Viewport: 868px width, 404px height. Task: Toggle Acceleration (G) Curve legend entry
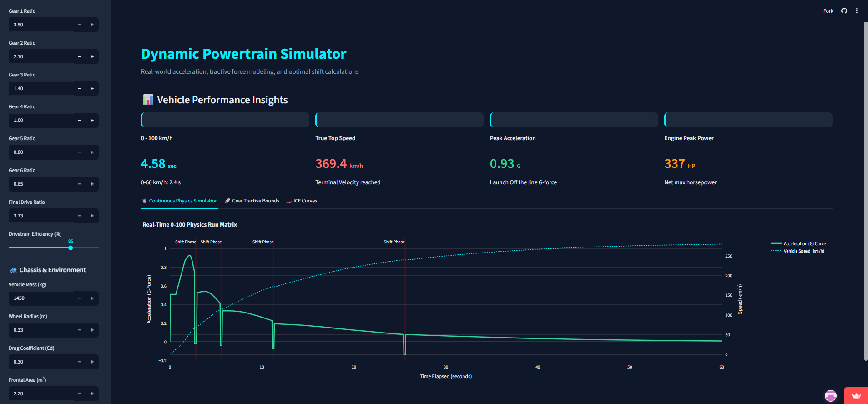pos(798,244)
